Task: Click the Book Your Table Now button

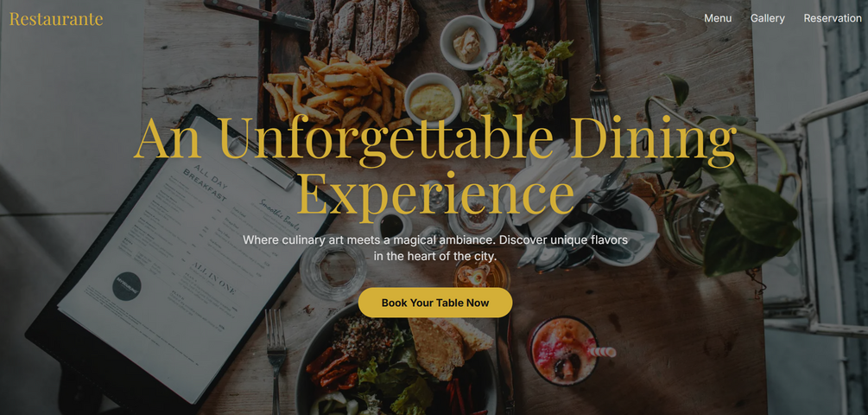Action: coord(435,303)
